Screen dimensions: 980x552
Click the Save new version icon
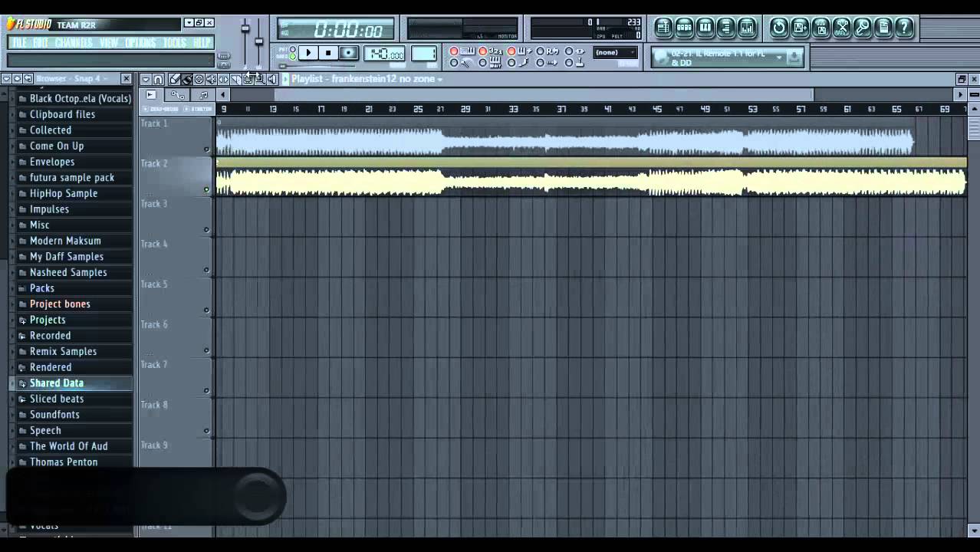pyautogui.click(x=800, y=28)
